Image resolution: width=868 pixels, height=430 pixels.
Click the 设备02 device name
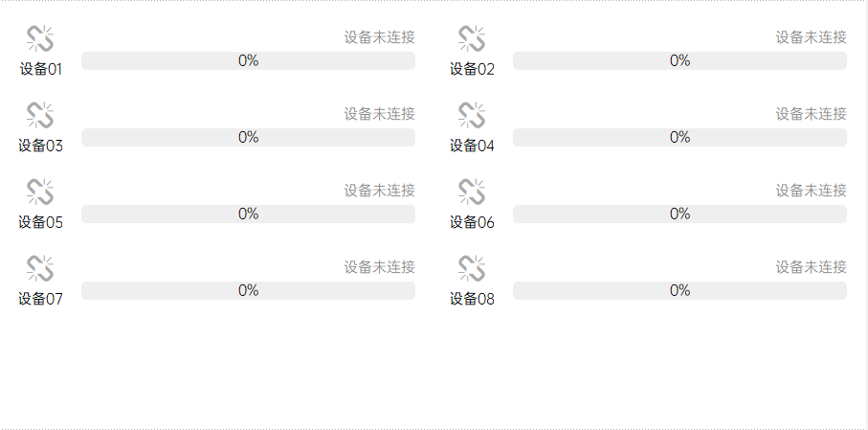point(472,69)
